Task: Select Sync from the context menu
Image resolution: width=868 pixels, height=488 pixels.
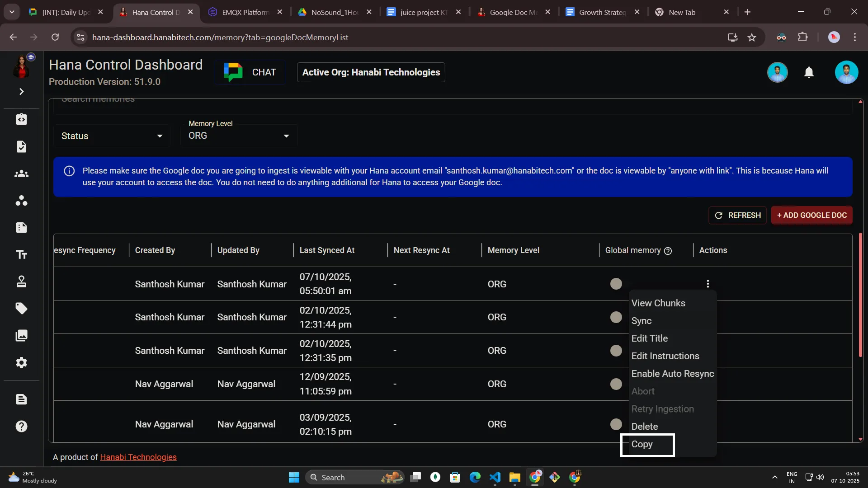Action: tap(642, 321)
